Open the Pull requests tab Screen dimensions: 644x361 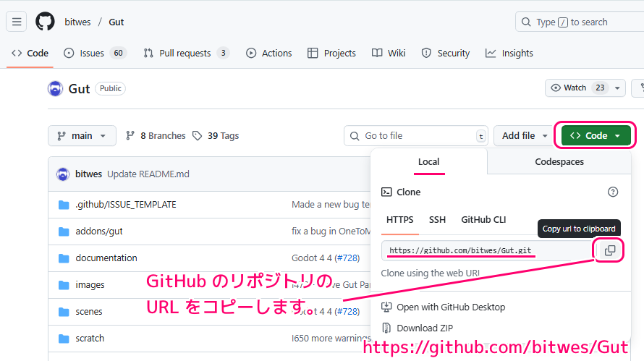[x=186, y=54]
